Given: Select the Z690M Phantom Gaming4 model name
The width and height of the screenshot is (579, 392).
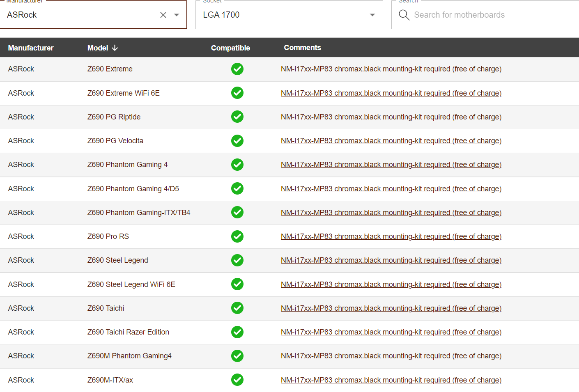Looking at the screenshot, I should click(x=129, y=356).
